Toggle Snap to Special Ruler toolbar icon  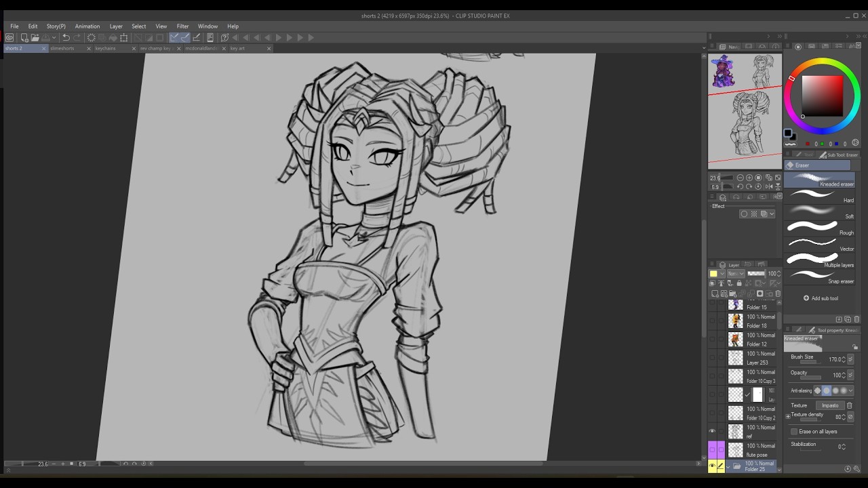pos(185,37)
